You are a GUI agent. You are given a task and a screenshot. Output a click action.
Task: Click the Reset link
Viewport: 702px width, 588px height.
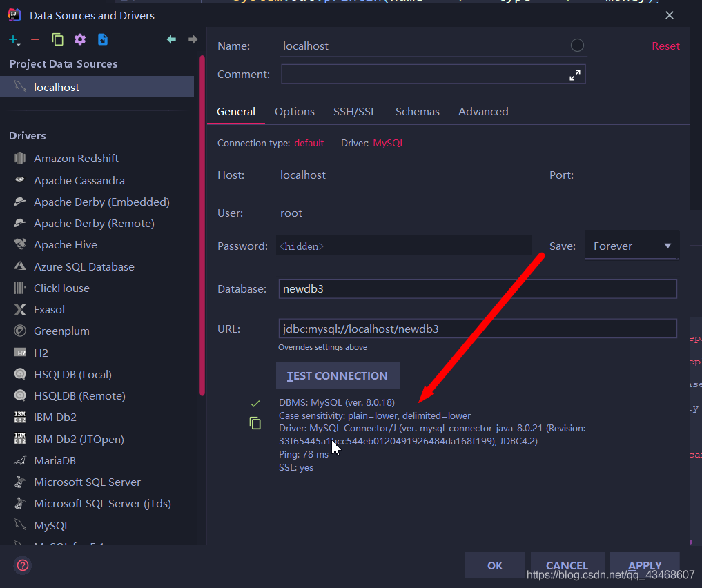665,46
